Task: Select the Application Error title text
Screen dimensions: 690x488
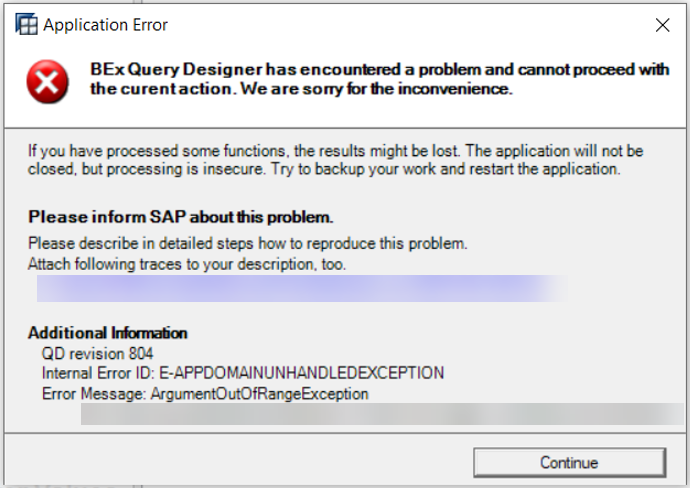Action: click(106, 25)
